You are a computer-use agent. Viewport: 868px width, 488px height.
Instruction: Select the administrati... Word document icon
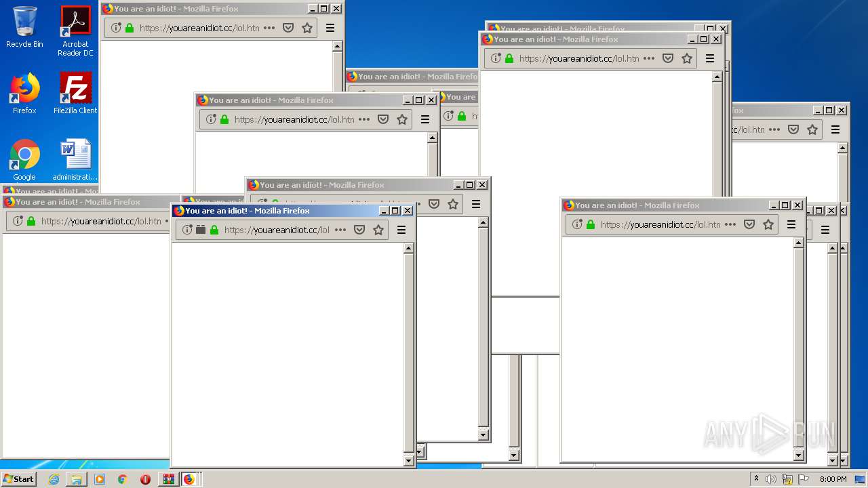tap(75, 160)
